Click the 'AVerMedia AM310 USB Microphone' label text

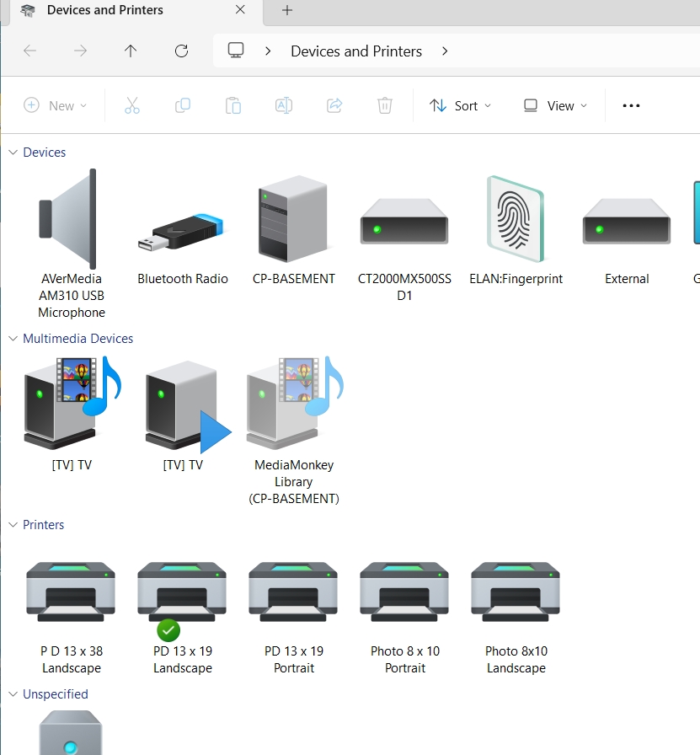coord(72,296)
